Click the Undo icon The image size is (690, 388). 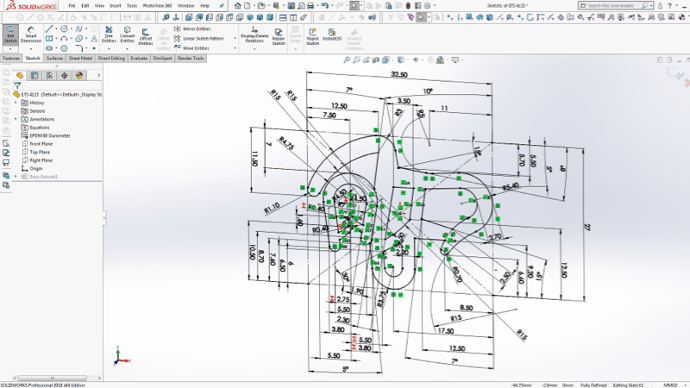(325, 6)
